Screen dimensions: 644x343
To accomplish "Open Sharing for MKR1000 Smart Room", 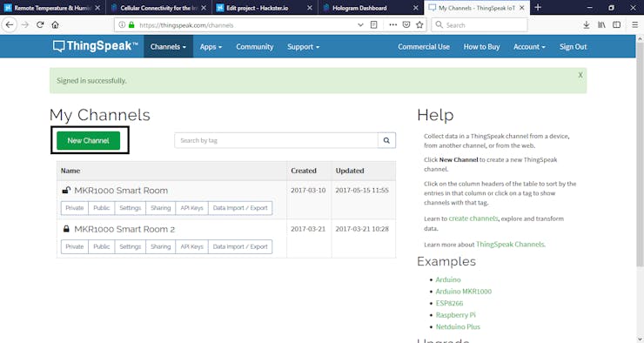I will [x=160, y=208].
